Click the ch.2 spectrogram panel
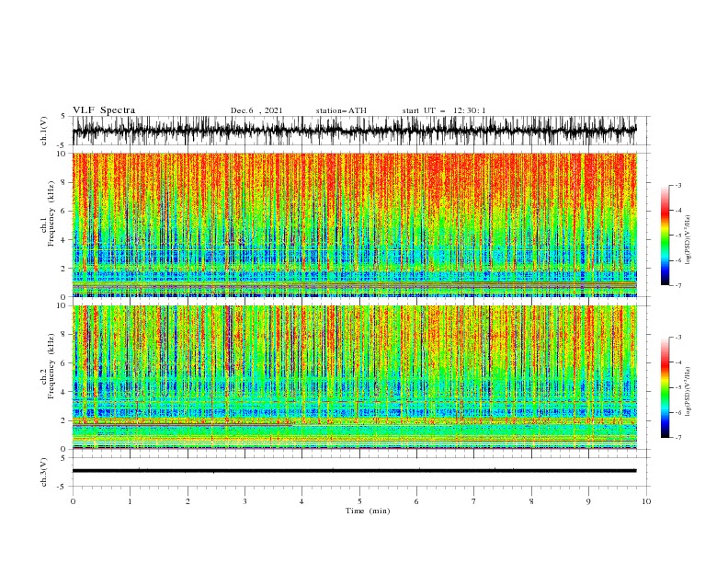The width and height of the screenshot is (728, 563). pos(354,377)
